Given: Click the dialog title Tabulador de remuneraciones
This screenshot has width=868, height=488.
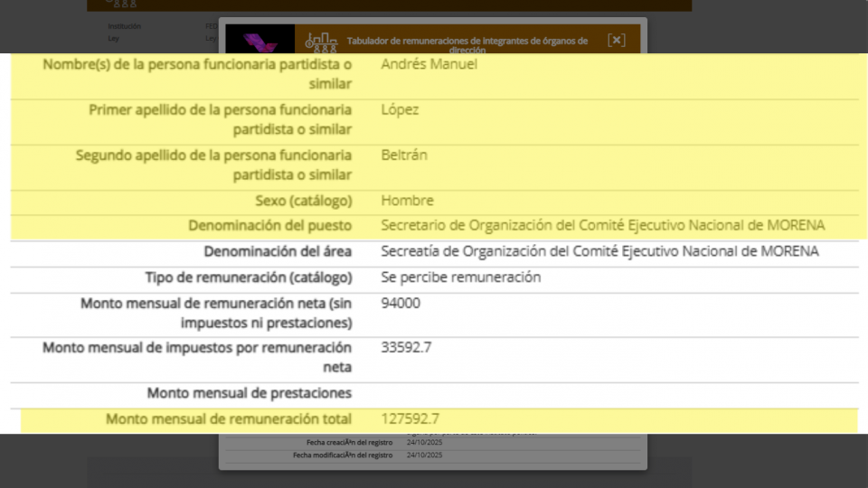Looking at the screenshot, I should point(467,42).
